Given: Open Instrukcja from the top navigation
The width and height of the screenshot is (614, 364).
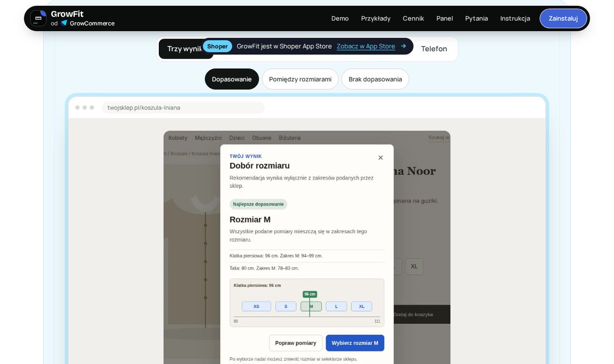Looking at the screenshot, I should coord(515,19).
